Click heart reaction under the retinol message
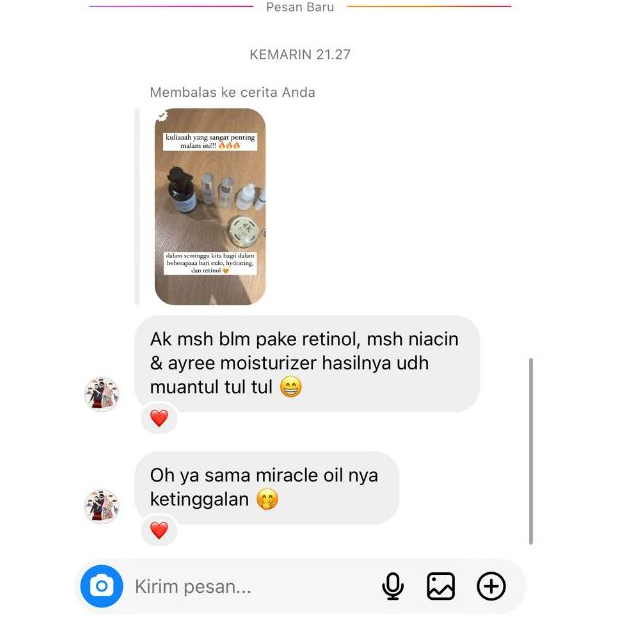This screenshot has height=635, width=635. (x=159, y=418)
